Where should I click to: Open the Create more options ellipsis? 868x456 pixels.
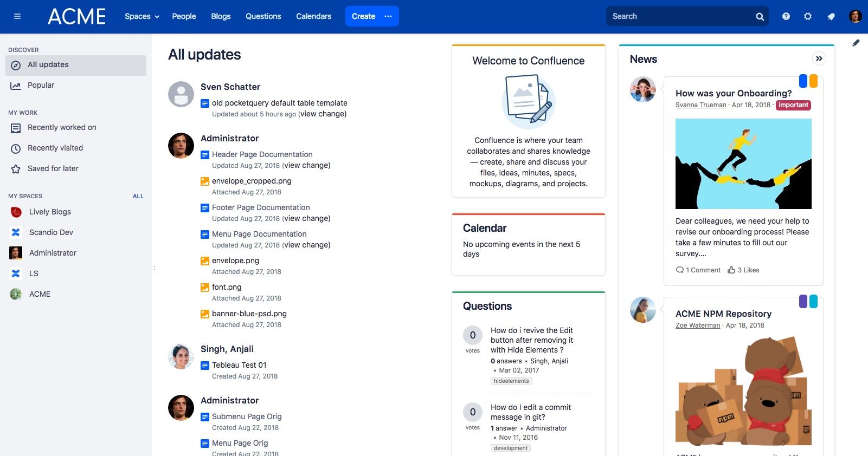tap(388, 16)
